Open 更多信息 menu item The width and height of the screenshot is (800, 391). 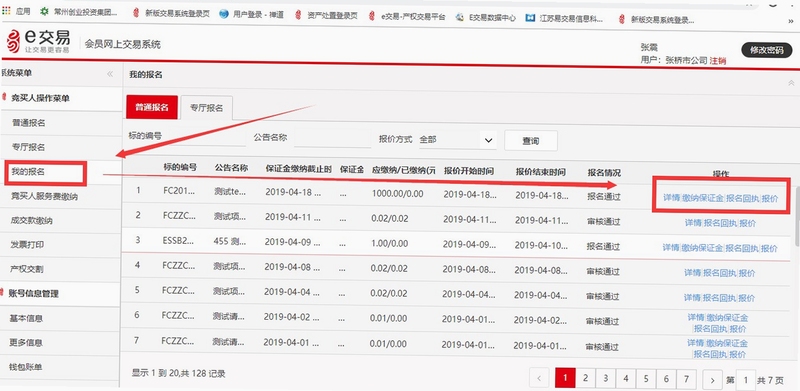[26, 343]
